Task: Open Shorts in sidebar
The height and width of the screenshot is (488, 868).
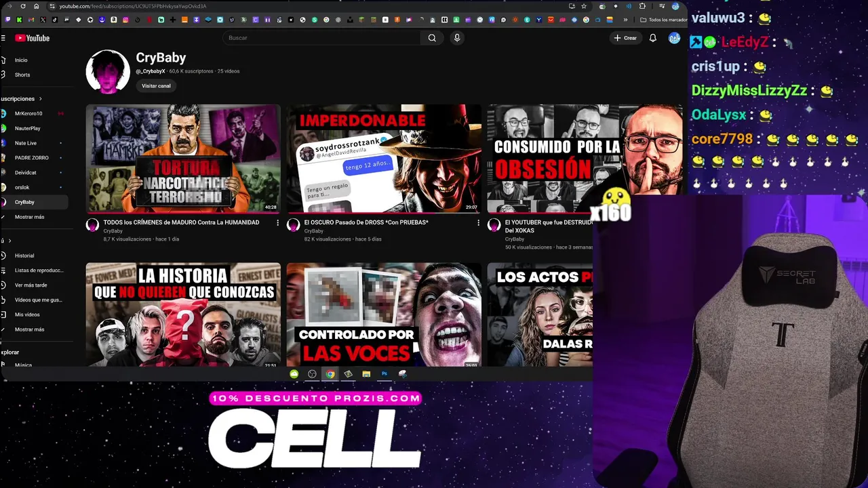Action: pos(22,75)
